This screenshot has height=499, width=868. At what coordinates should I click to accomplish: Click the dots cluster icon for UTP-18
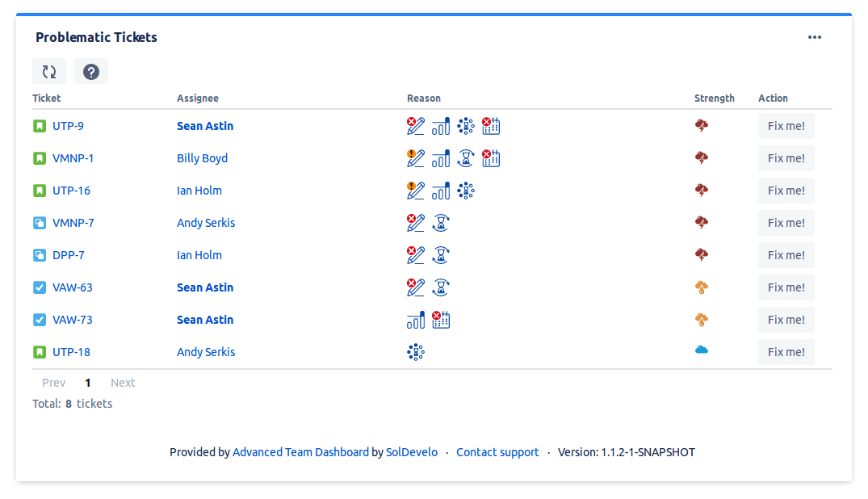(x=416, y=352)
